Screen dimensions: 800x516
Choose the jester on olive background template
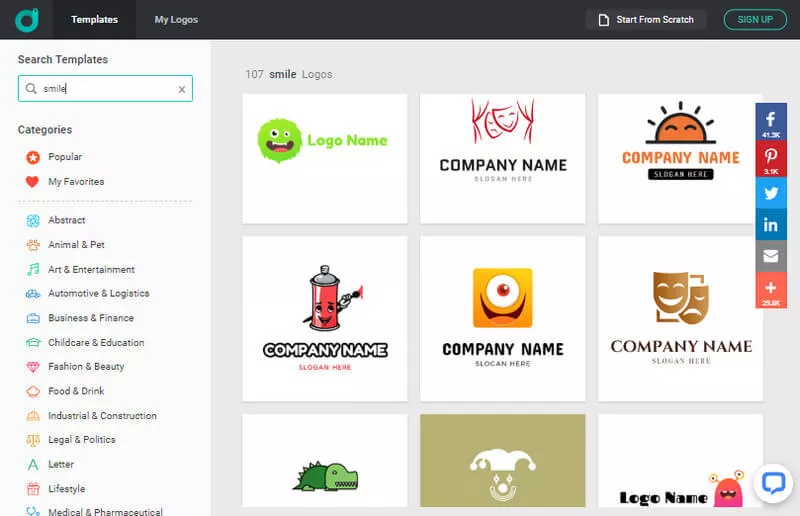(503, 460)
